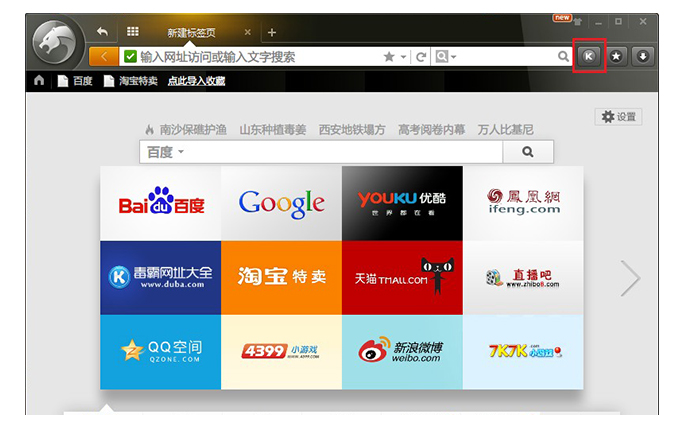
Task: Click the search magnifier button
Action: tap(528, 152)
